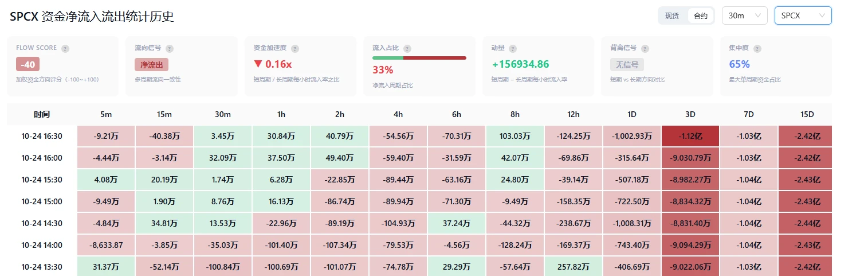The image size is (868, 276).
Task: Click the 1h column header
Action: (x=281, y=115)
